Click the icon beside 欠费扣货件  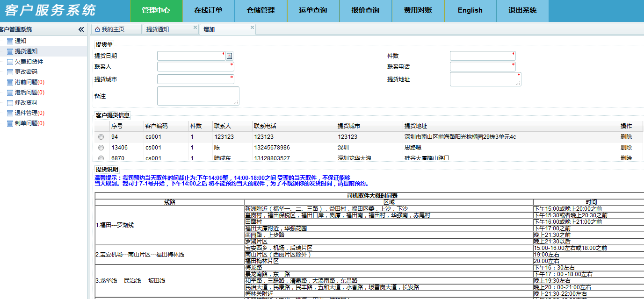[x=10, y=62]
